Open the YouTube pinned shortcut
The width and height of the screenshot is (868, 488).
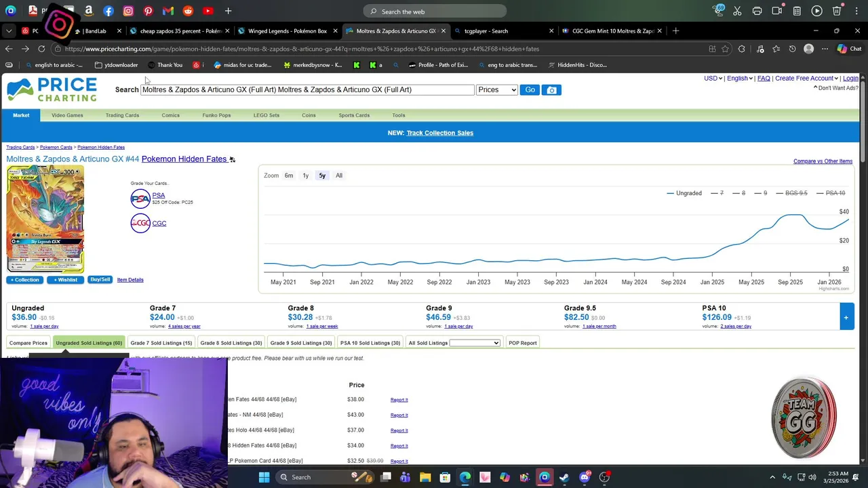[x=208, y=11]
